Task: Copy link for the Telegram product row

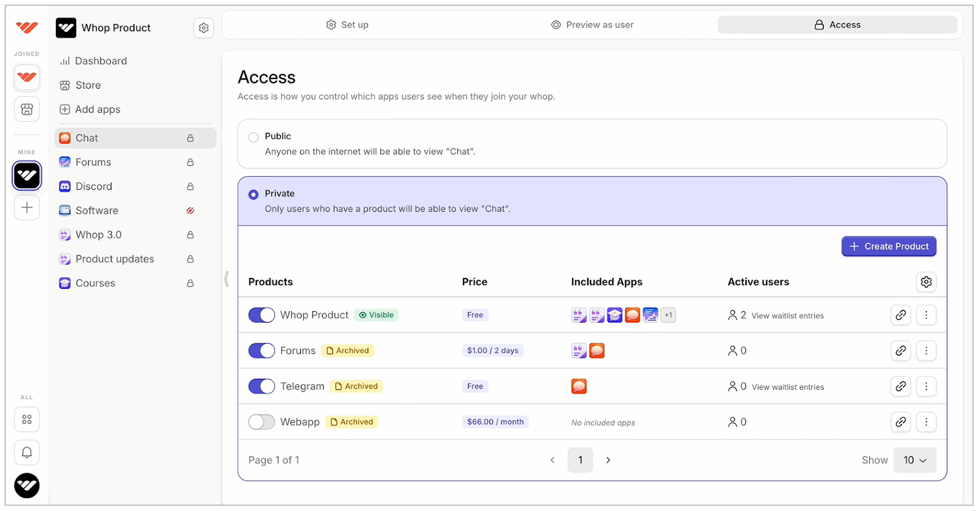Action: click(x=900, y=386)
